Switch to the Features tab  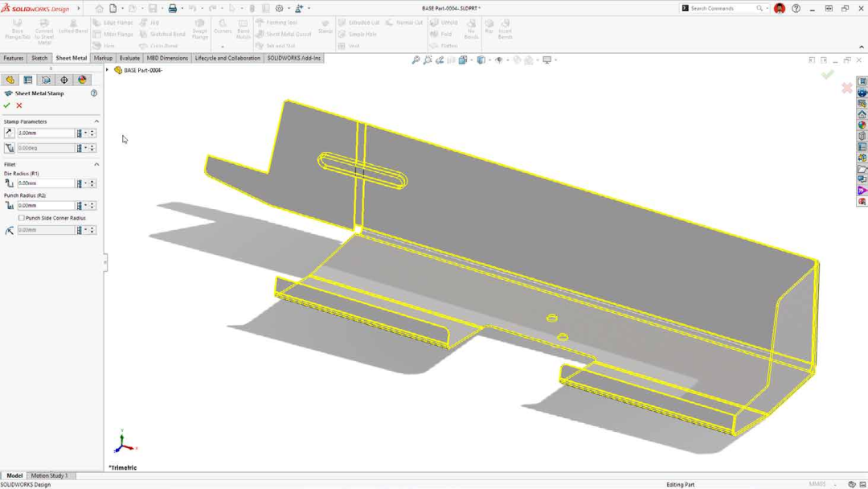pyautogui.click(x=14, y=58)
